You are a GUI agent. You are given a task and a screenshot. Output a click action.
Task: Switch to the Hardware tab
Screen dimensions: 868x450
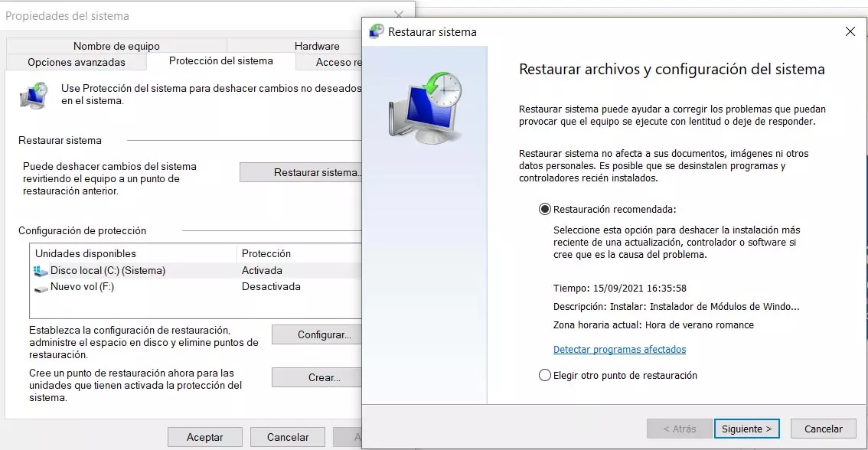click(x=316, y=45)
